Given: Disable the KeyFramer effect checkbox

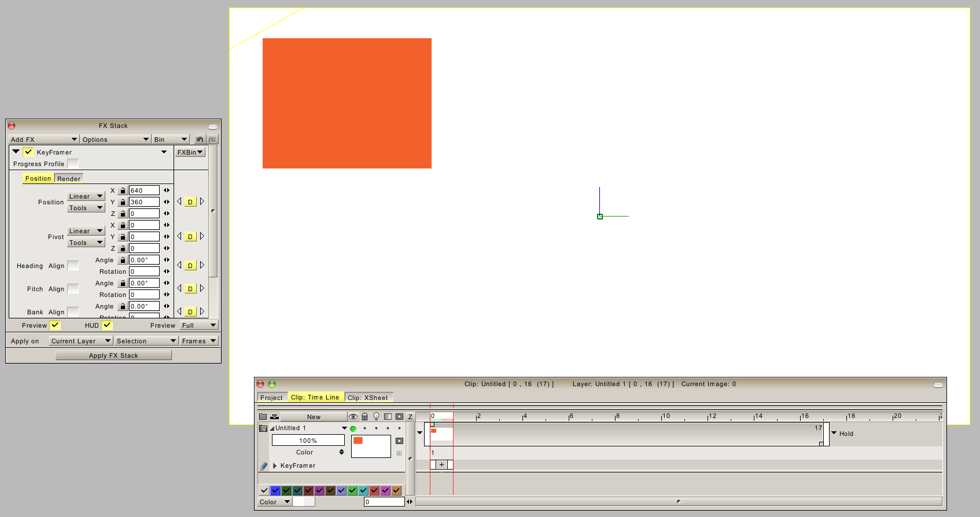Looking at the screenshot, I should pos(28,152).
